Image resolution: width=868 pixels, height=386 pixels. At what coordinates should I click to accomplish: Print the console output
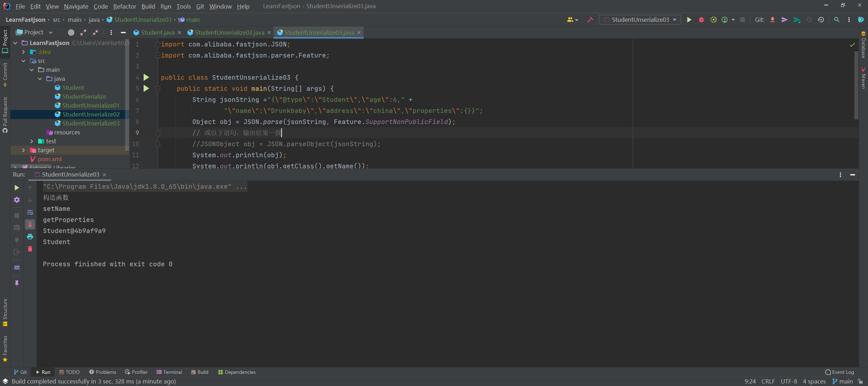[x=30, y=237]
